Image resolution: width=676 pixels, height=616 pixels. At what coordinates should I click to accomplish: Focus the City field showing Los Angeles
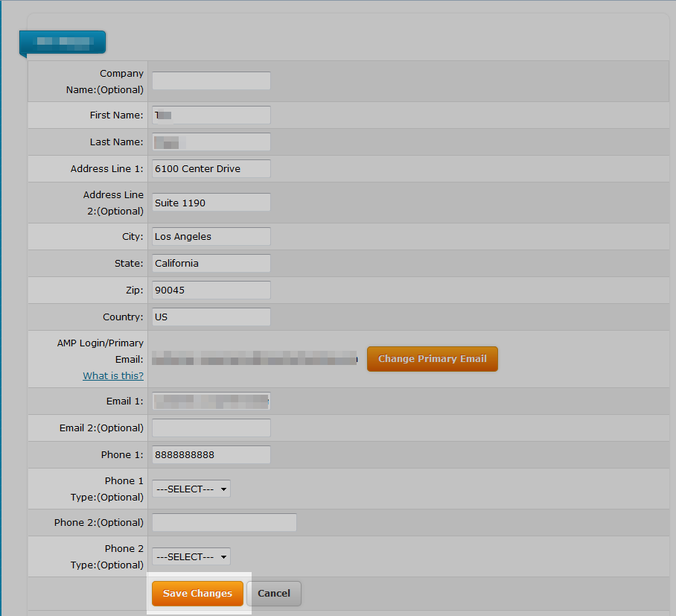[211, 237]
